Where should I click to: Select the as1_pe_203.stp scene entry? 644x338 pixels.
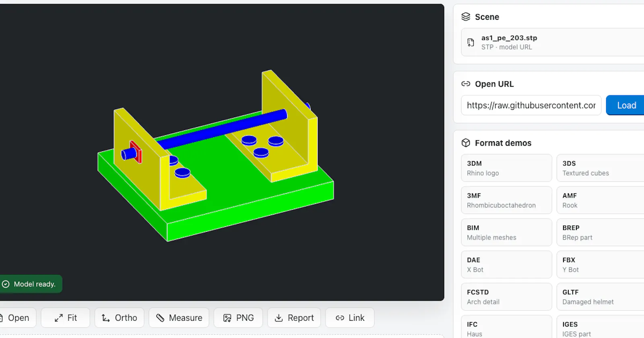552,42
